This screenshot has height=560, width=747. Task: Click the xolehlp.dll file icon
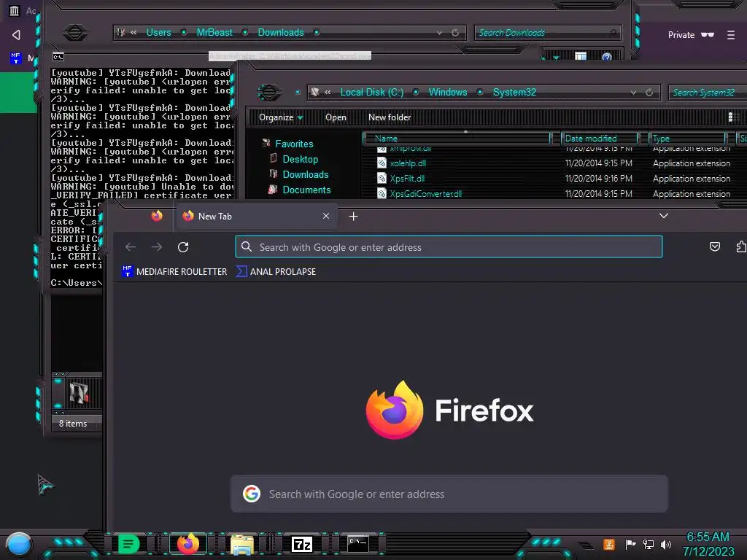point(382,163)
